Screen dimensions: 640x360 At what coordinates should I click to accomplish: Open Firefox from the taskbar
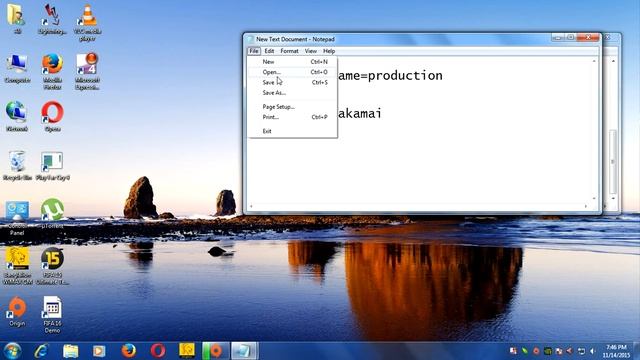tap(128, 351)
